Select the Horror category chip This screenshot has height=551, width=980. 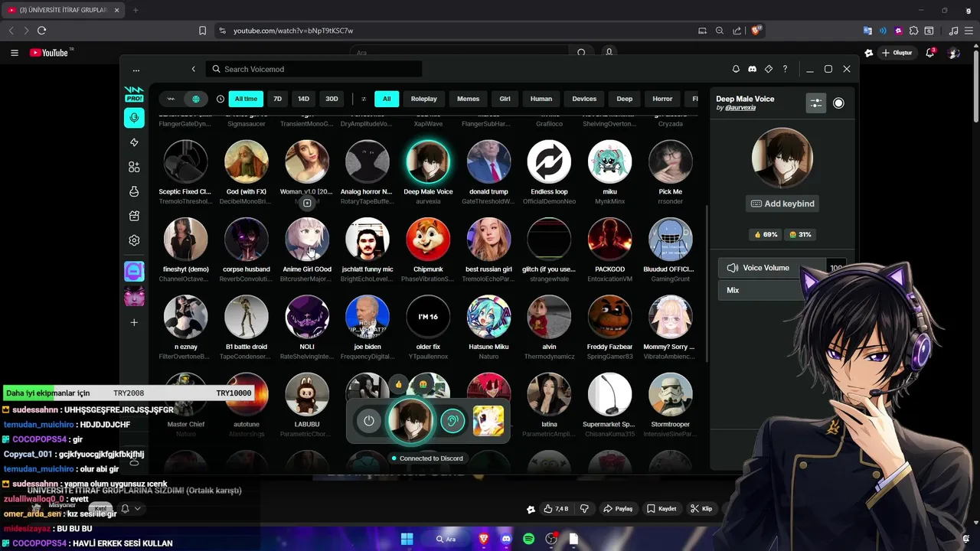point(662,99)
